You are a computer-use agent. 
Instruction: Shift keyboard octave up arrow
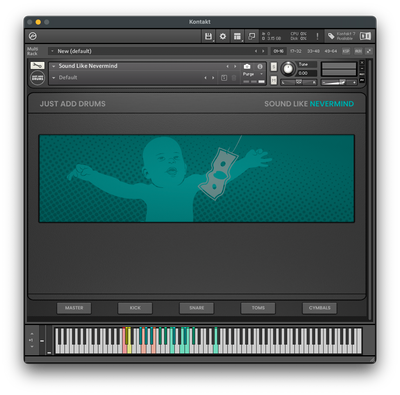pos(32,333)
